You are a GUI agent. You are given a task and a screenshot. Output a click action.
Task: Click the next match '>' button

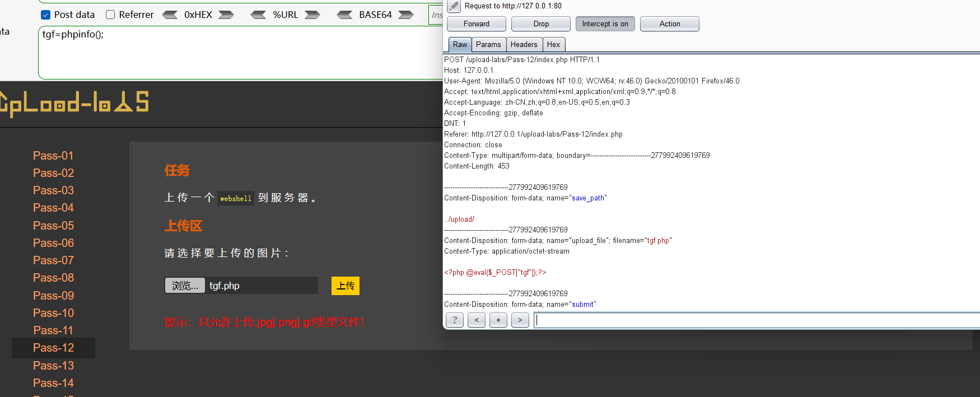tap(520, 320)
